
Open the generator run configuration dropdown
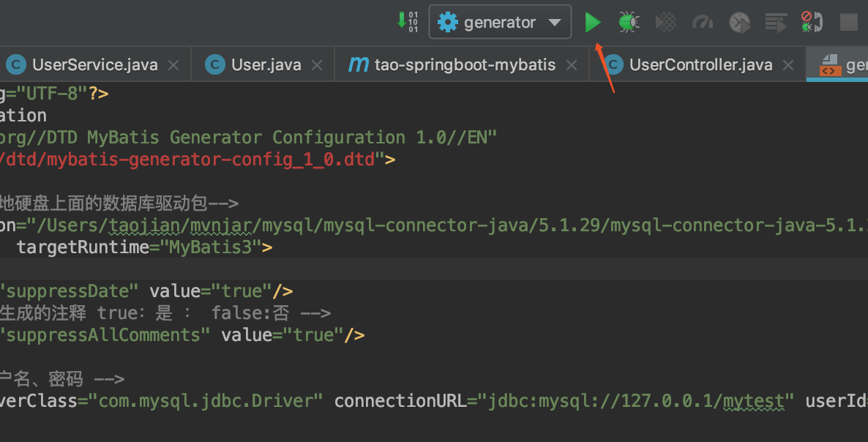pyautogui.click(x=499, y=23)
